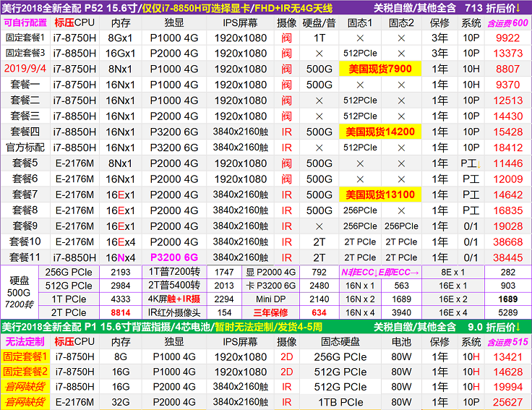Select the price 12009
This screenshot has height=410, width=532.
point(507,179)
